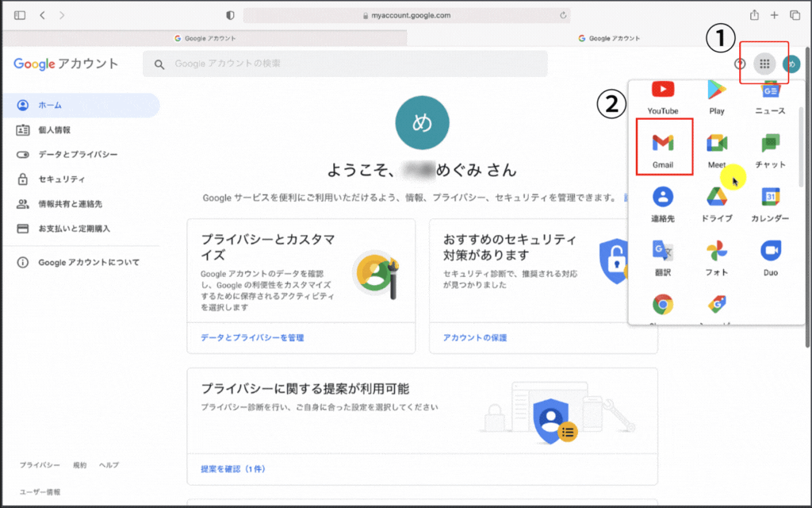Open a new tab with plus icon

(774, 15)
